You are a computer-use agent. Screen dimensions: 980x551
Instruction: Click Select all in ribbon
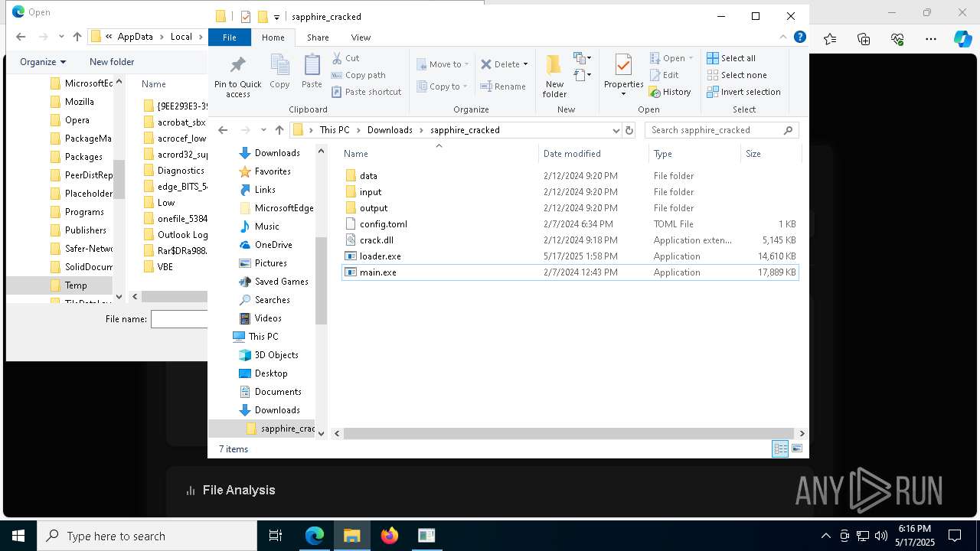pos(731,58)
